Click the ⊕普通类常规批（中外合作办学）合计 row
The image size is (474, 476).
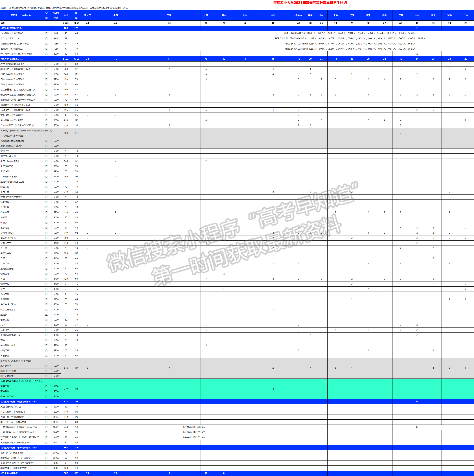(x=237, y=448)
